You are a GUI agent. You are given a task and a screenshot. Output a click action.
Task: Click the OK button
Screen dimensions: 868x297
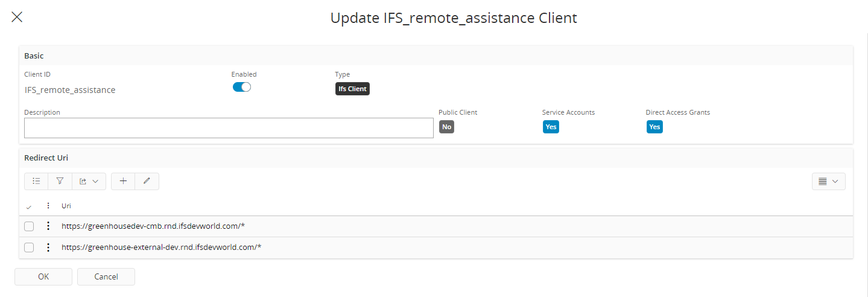(43, 276)
